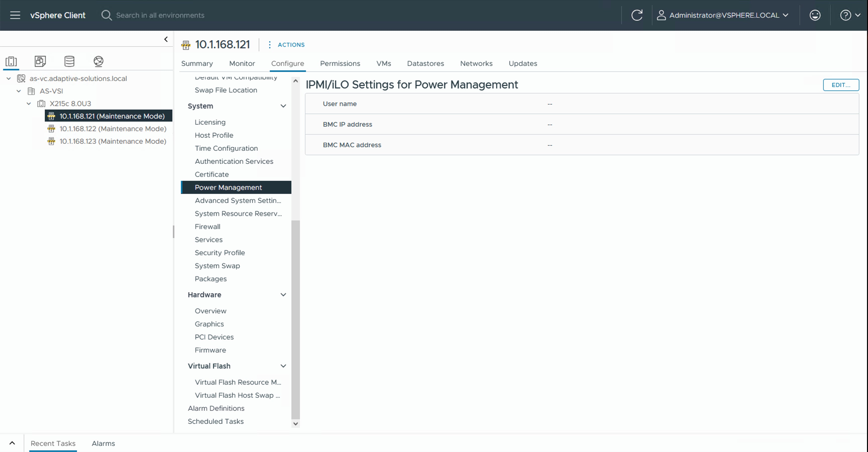Select the Hosts and Clusters inventory icon
The height and width of the screenshot is (452, 868).
pos(11,61)
